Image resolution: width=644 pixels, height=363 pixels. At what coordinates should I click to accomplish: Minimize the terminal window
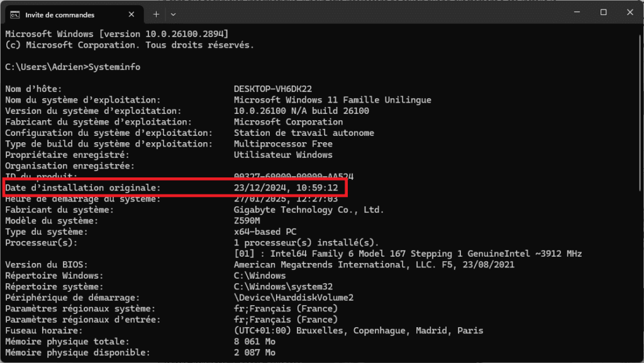coord(577,13)
